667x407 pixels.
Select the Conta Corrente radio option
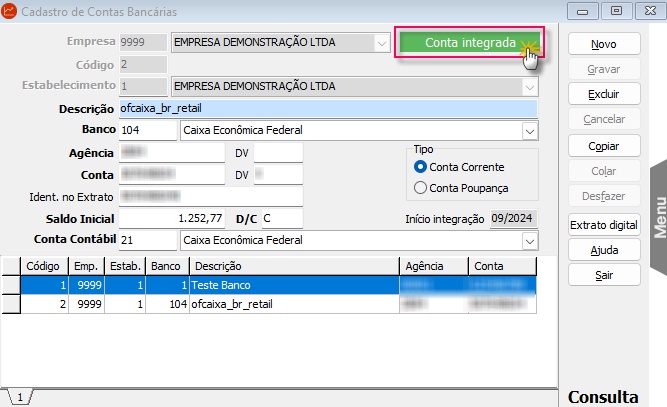click(x=421, y=166)
